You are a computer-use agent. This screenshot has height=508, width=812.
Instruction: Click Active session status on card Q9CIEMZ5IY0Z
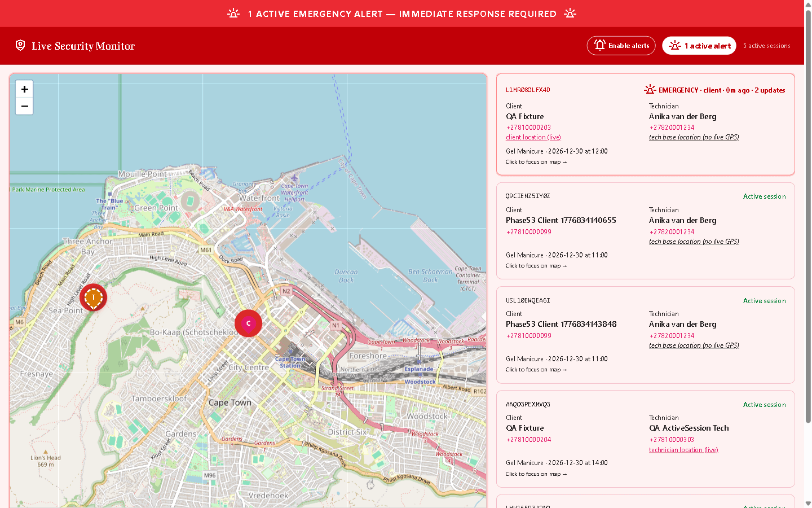(764, 196)
